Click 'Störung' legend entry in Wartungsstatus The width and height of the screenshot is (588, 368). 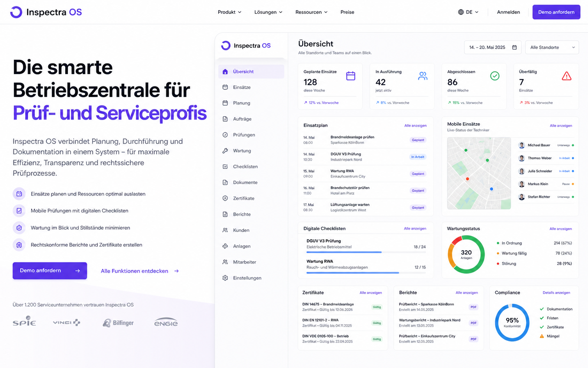535,264
